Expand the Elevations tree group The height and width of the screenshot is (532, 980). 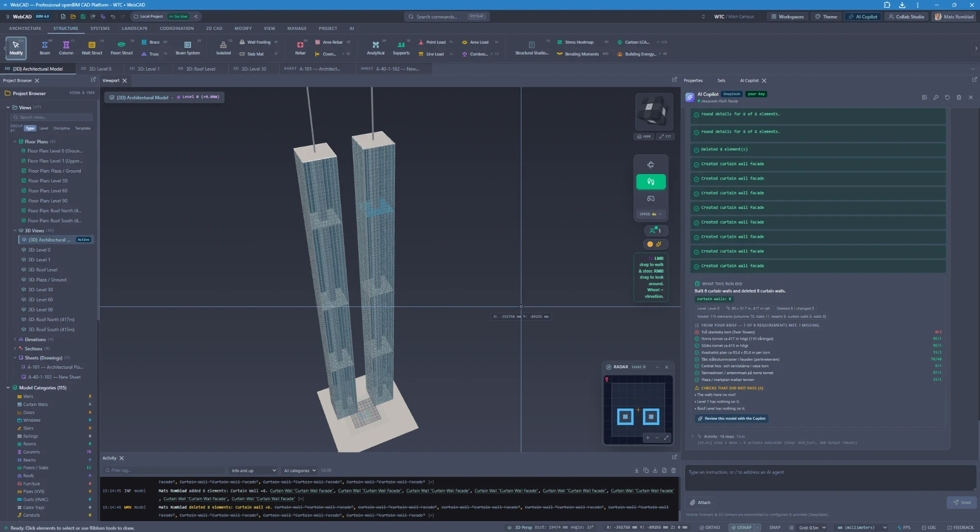tap(15, 339)
